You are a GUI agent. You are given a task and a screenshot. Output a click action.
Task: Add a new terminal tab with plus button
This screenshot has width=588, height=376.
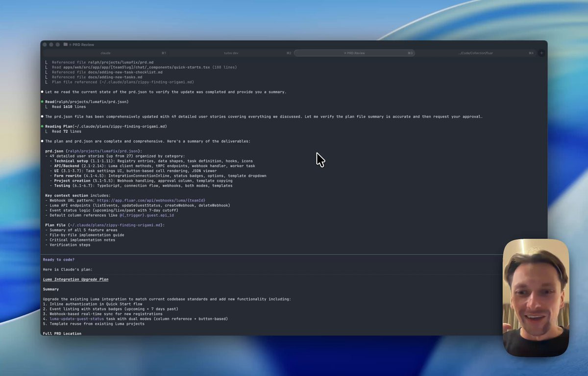coord(541,53)
